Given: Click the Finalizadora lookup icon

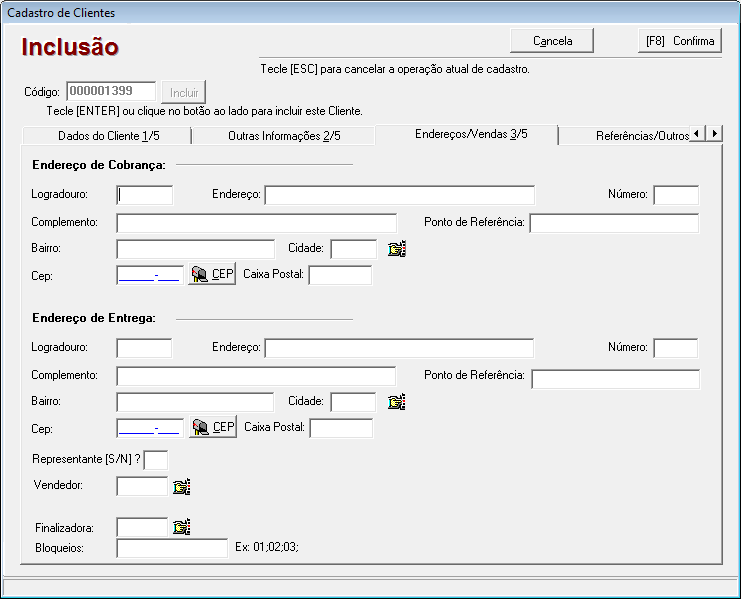Looking at the screenshot, I should (x=181, y=526).
